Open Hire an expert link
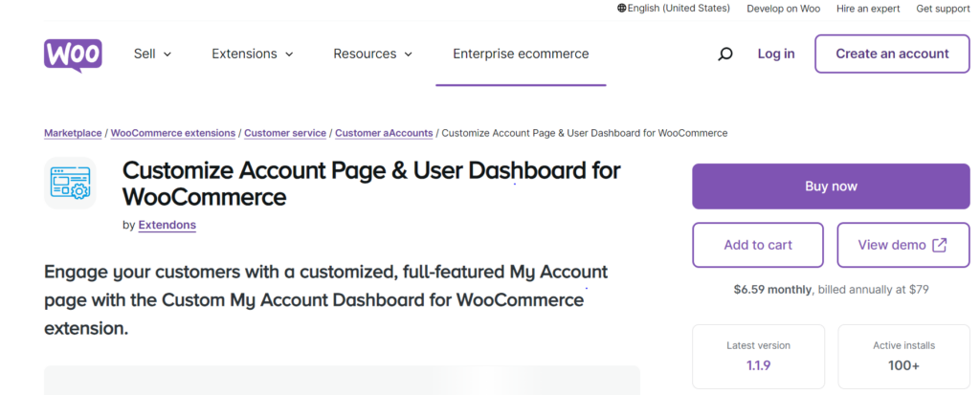The width and height of the screenshot is (980, 395). pyautogui.click(x=868, y=9)
